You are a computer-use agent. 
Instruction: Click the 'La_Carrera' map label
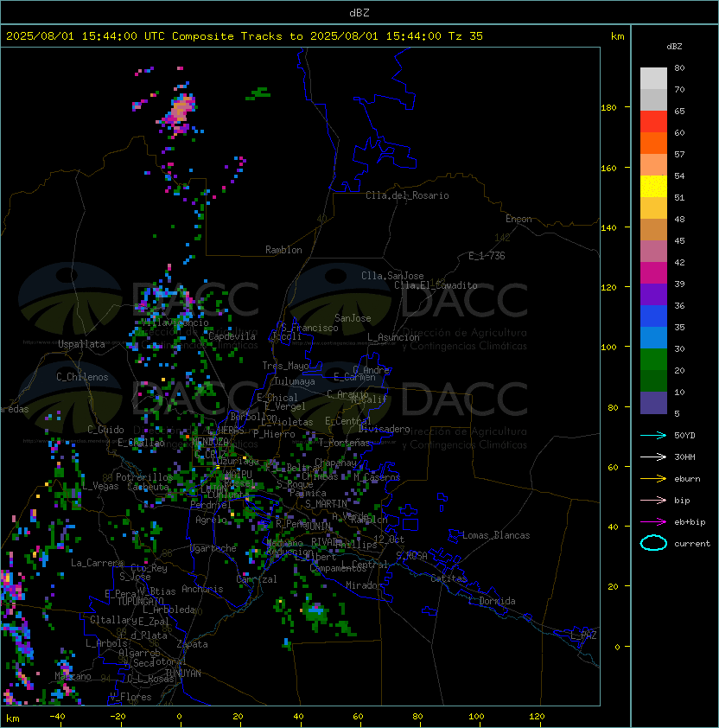pos(97,563)
